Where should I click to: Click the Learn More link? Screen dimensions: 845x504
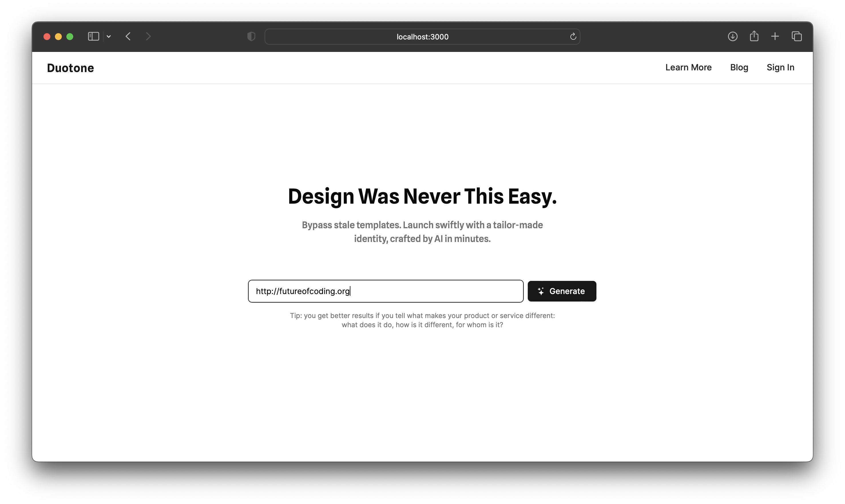(x=689, y=67)
